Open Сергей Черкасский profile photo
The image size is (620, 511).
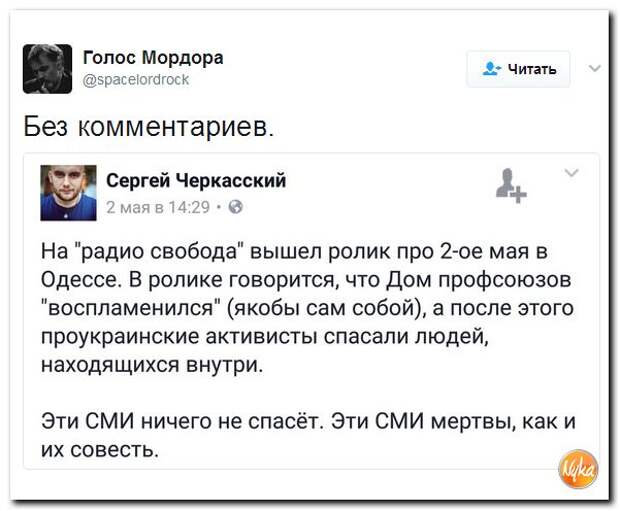[x=68, y=193]
